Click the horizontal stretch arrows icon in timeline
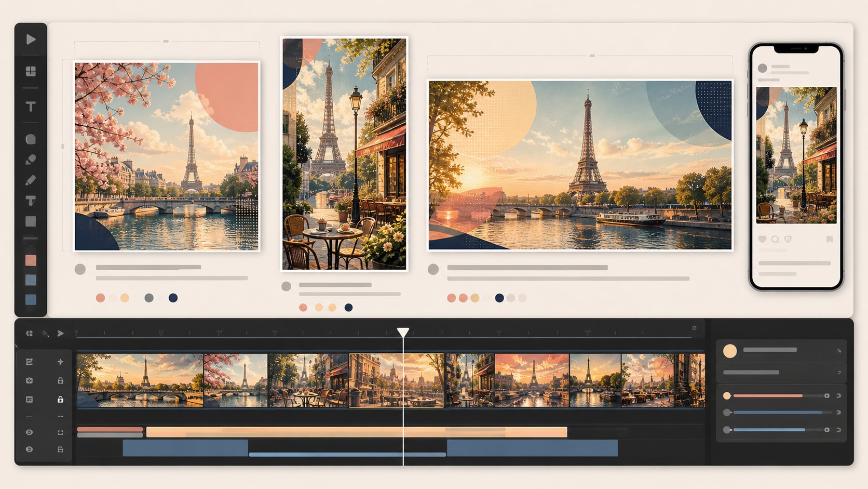 [x=60, y=416]
